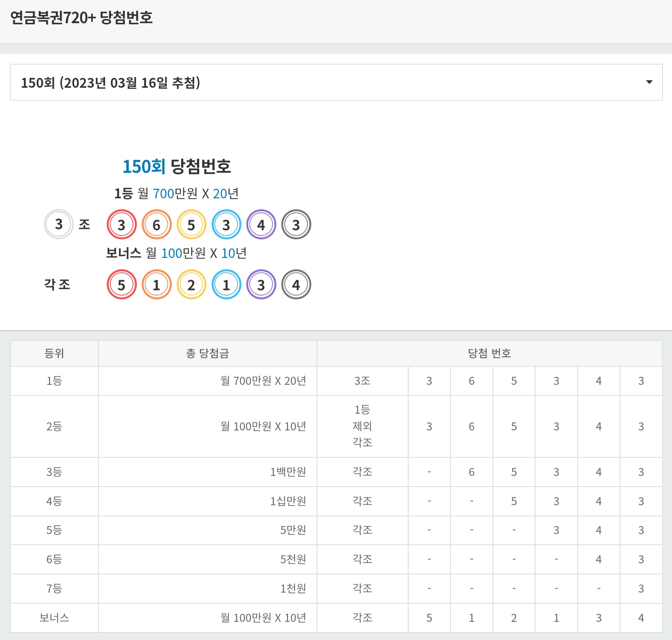Image resolution: width=672 pixels, height=640 pixels.
Task: Click the text 1등 월 700만원 X 20년 above balls
Action: 176,194
